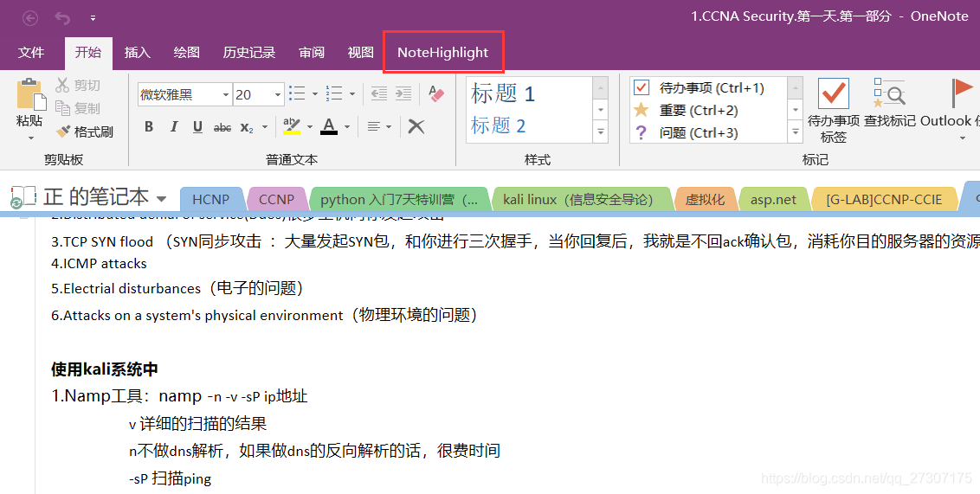Click the 待办事项标签 to-do tag button
980x494 pixels.
point(833,112)
